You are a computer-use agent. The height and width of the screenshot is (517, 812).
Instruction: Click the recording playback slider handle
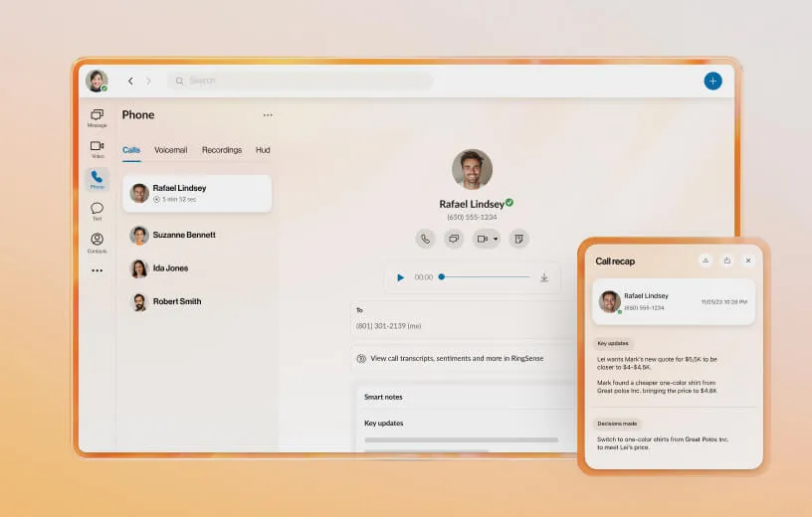coord(442,277)
